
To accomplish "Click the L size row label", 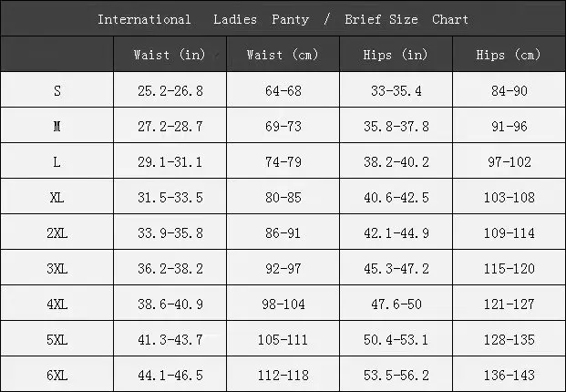I will click(x=57, y=162).
